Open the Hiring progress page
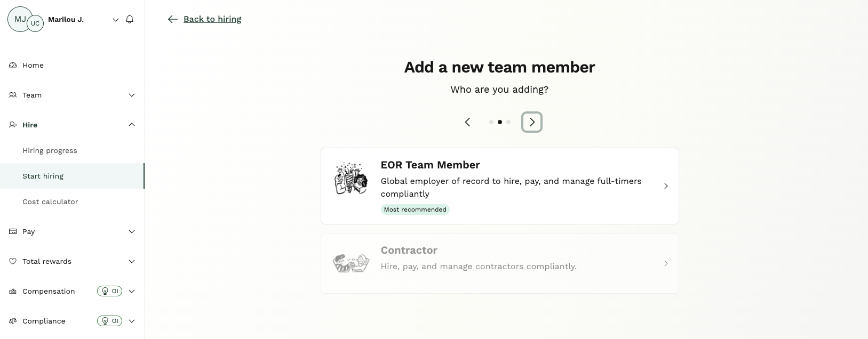Image resolution: width=868 pixels, height=339 pixels. pos(49,150)
